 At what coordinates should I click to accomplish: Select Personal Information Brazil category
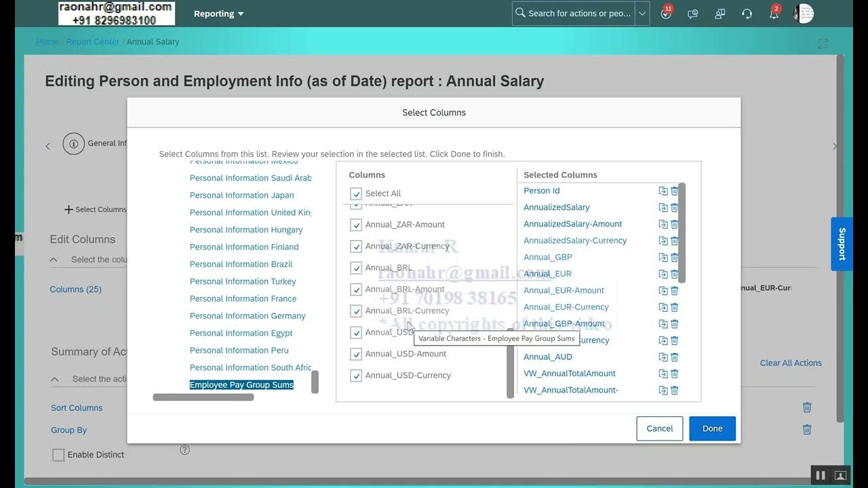[x=241, y=264]
